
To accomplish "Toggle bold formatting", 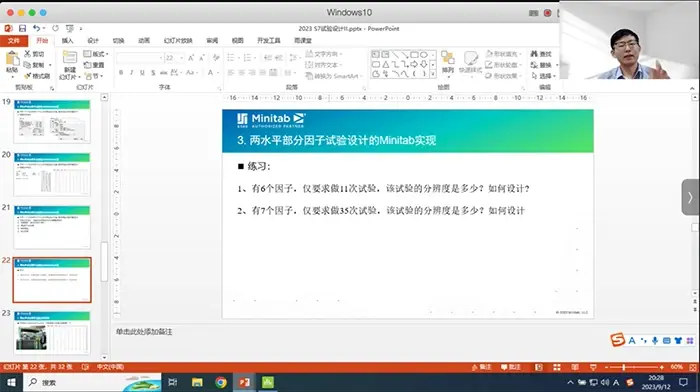I will pyautogui.click(x=121, y=72).
